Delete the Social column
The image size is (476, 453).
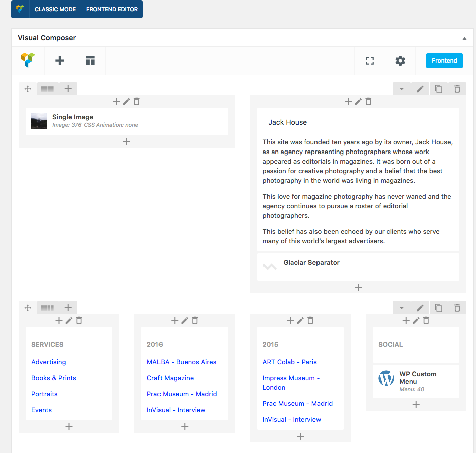coord(426,320)
